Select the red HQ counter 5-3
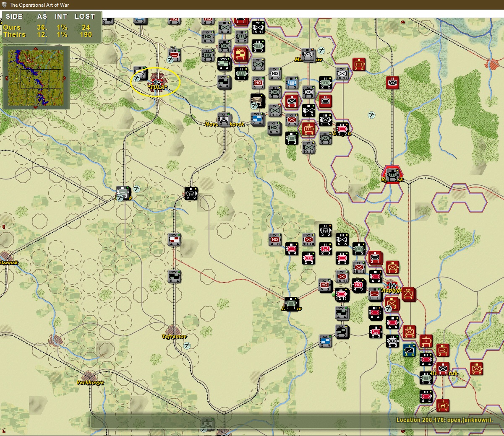The width and height of the screenshot is (504, 436). pyautogui.click(x=258, y=83)
